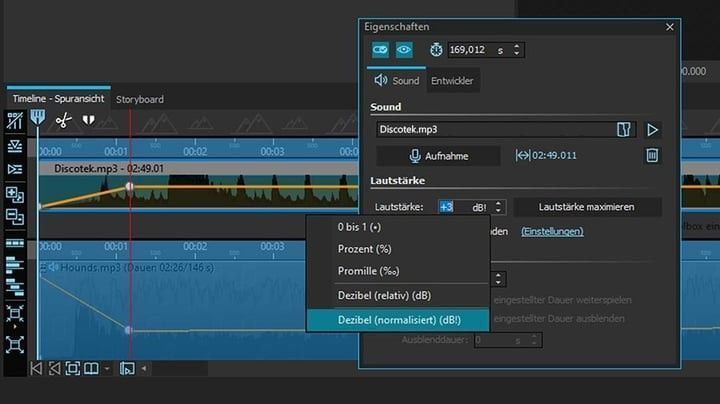
Task: Click the browse file icon beside Discotek.mp3
Action: coord(625,130)
